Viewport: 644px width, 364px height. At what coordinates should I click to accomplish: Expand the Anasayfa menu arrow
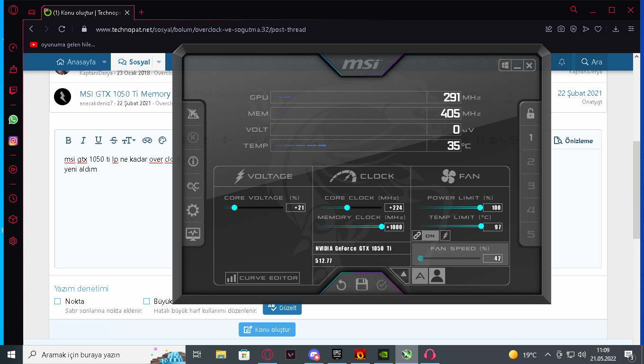pos(104,62)
